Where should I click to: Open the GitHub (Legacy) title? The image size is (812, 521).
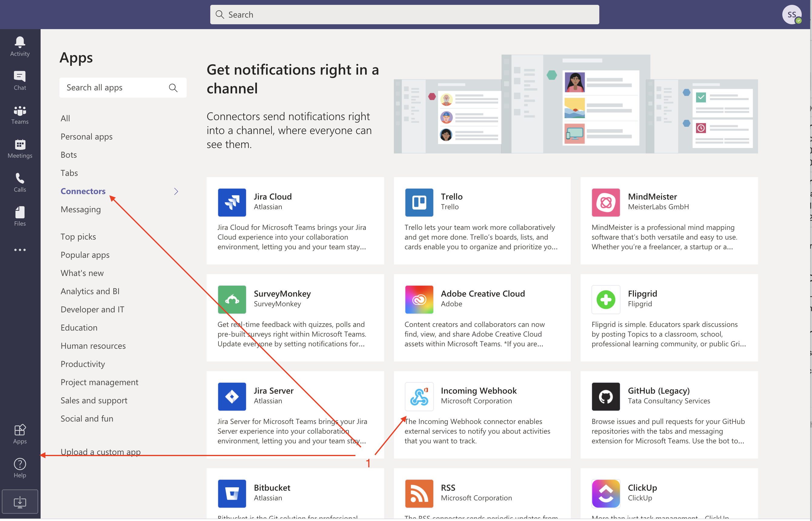(659, 391)
